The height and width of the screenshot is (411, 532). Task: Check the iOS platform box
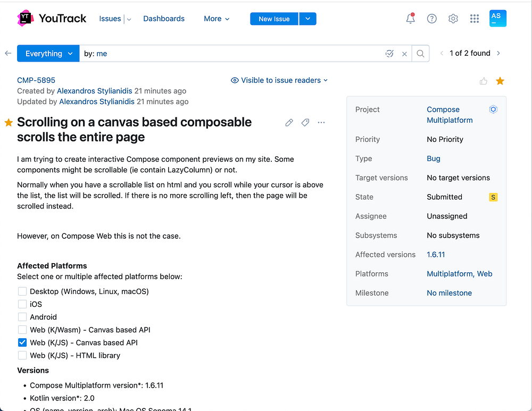22,304
